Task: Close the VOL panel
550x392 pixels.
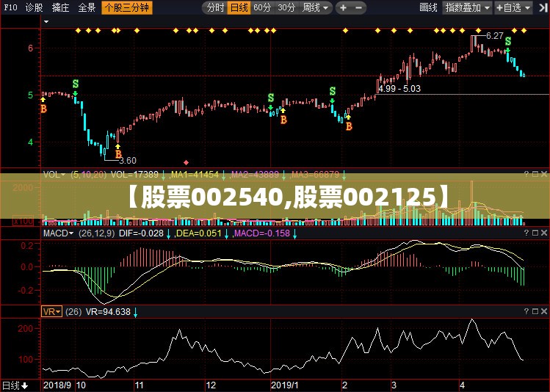Action: [x=543, y=174]
